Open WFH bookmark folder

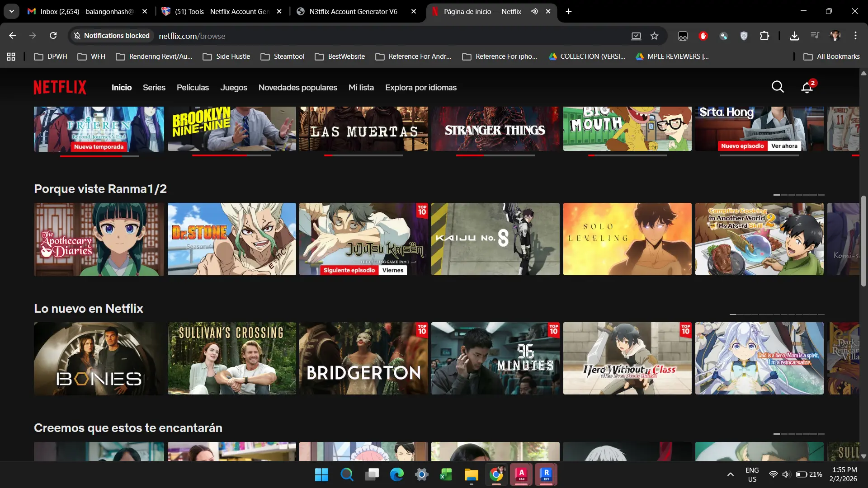coord(91,56)
